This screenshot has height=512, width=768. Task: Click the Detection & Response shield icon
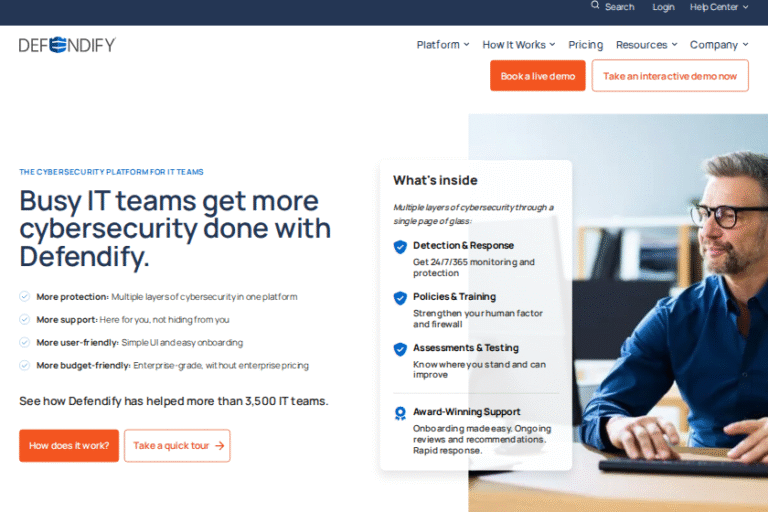tap(400, 246)
